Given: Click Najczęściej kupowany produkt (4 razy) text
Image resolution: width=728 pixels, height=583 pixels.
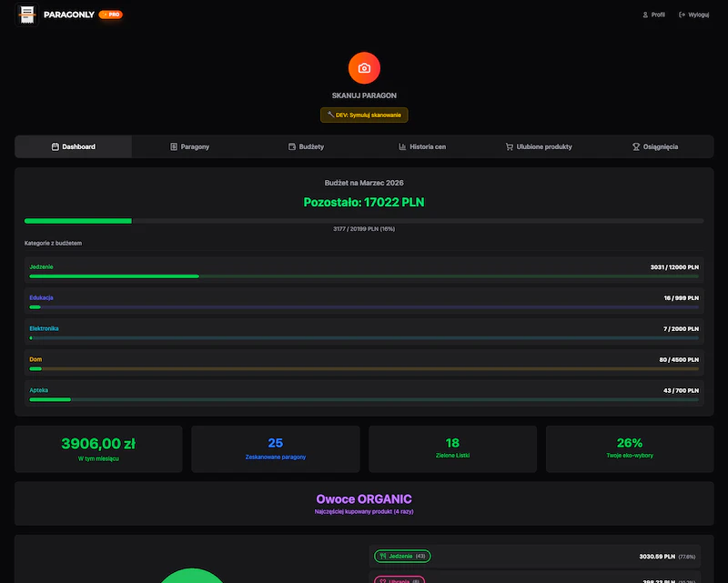Looking at the screenshot, I should (x=364, y=511).
